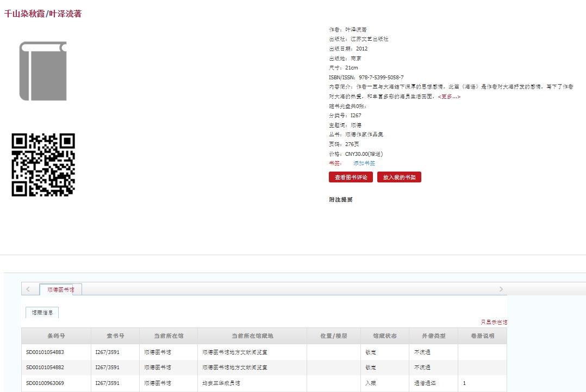
Task: Click the 均安三华成员馆 location cell
Action: point(221,383)
